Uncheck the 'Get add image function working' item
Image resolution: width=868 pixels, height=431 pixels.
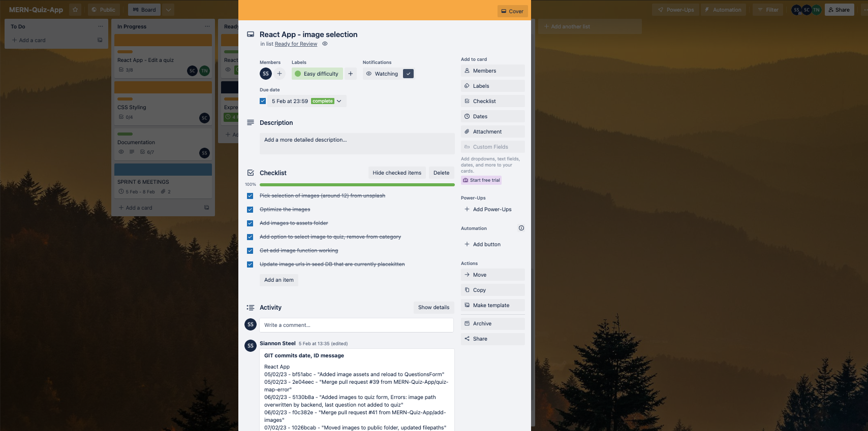pyautogui.click(x=250, y=251)
